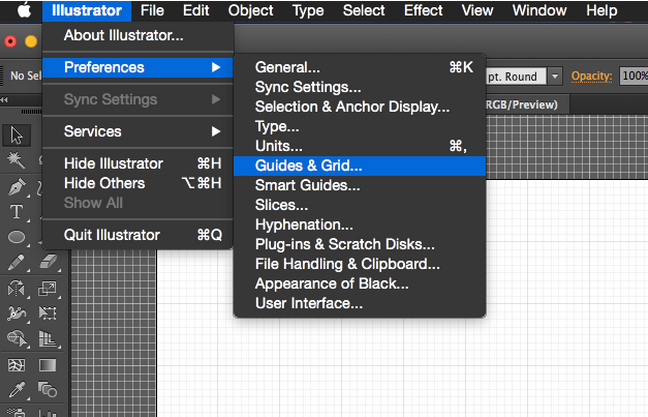Viewport: 648px width, 417px height.
Task: Click the red close window button
Action: point(10,41)
